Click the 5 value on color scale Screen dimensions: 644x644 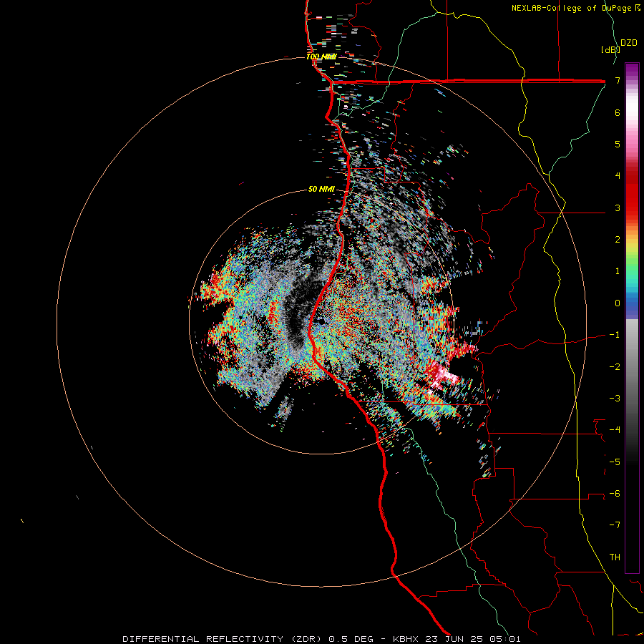(x=618, y=144)
